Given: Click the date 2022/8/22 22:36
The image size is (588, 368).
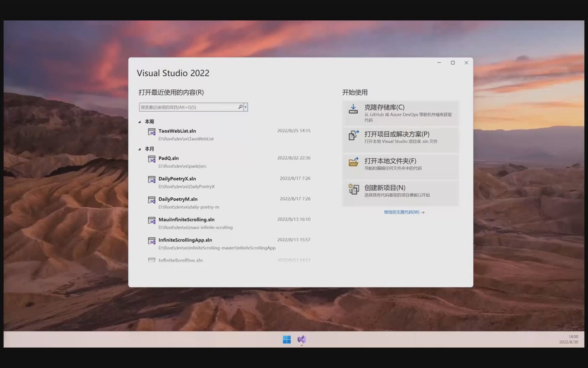Looking at the screenshot, I should point(294,158).
